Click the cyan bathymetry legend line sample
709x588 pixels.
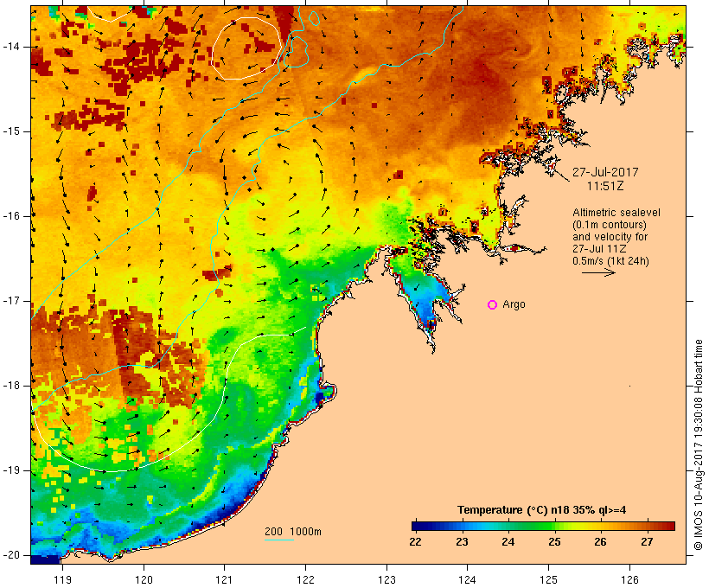coord(279,540)
